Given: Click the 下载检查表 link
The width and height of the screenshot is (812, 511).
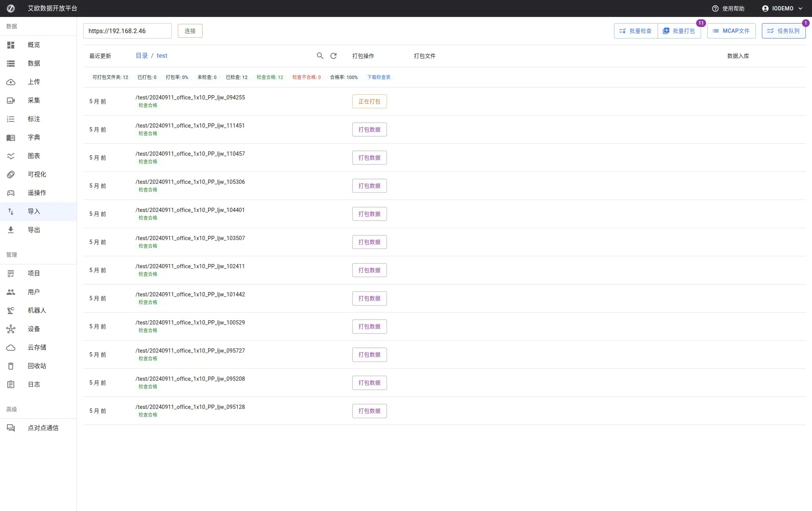Looking at the screenshot, I should 378,77.
